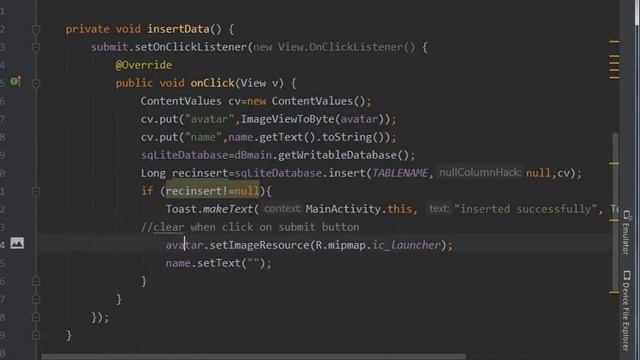
Task: Click the override gutter icon beside onClick
Action: (15, 82)
